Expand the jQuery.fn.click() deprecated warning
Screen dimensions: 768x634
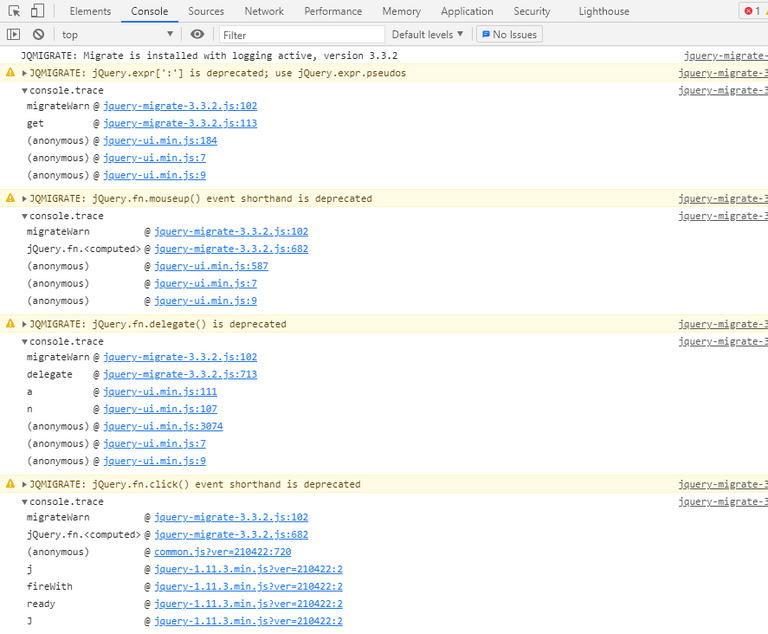tap(24, 484)
